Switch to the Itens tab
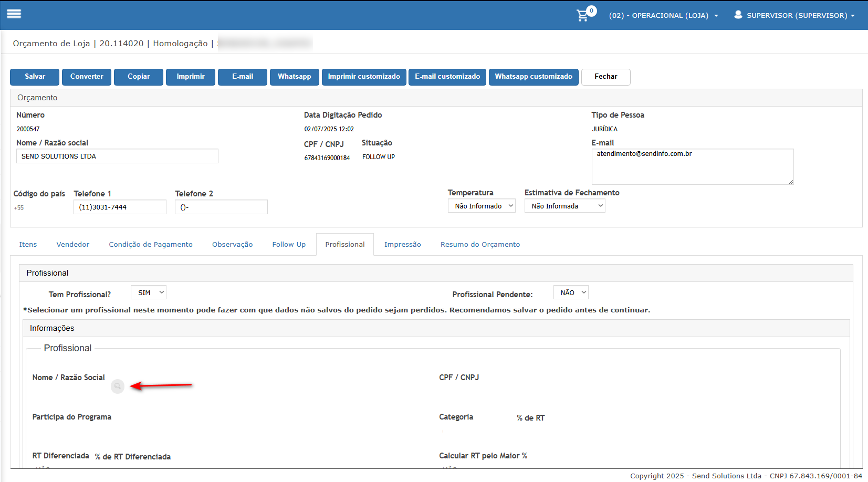 click(28, 245)
